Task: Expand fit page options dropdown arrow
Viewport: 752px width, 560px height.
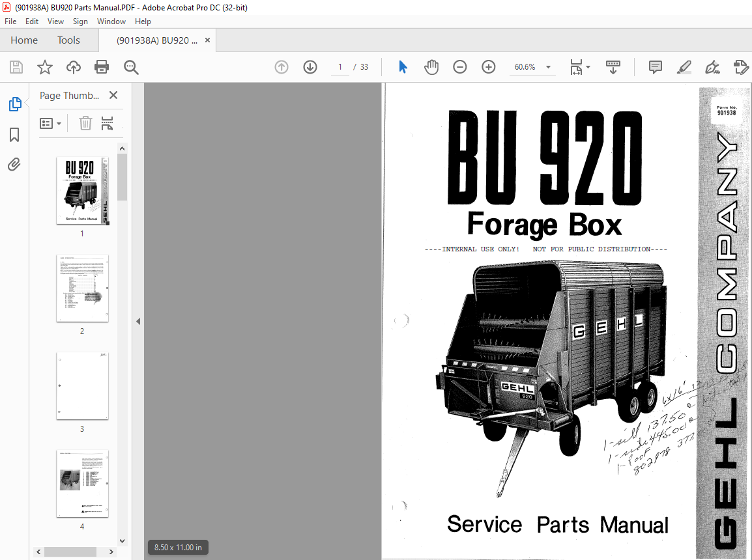Action: (x=588, y=67)
